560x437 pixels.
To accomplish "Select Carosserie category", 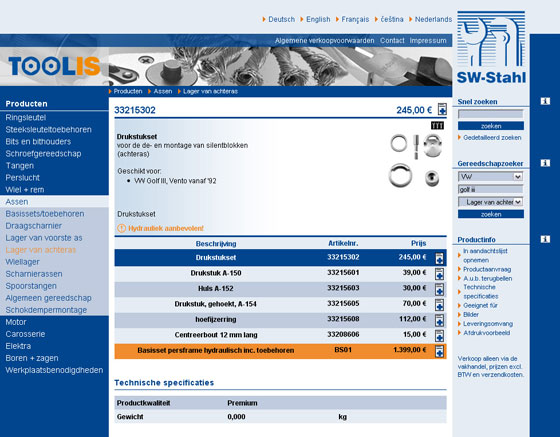I will click(x=25, y=334).
